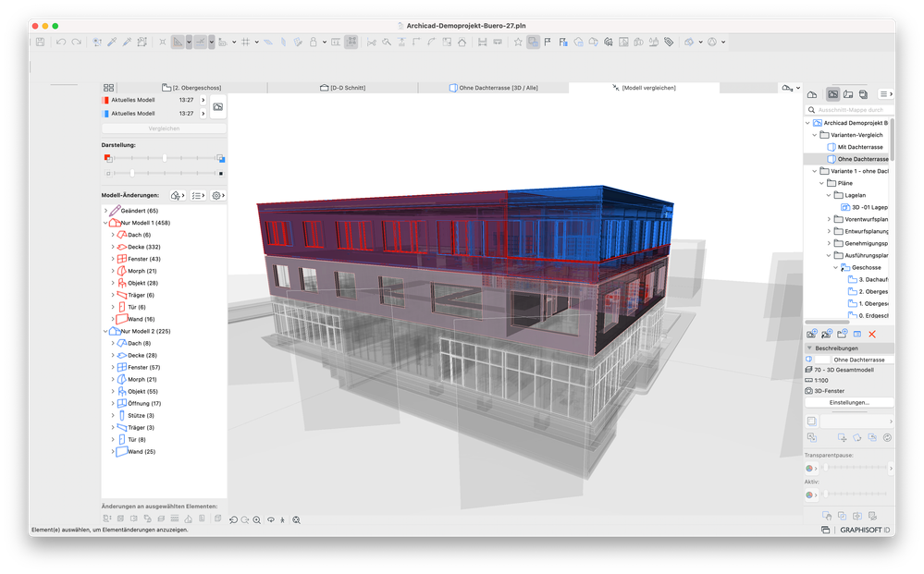Open the Publisher Sets icon in Navigator

click(863, 94)
